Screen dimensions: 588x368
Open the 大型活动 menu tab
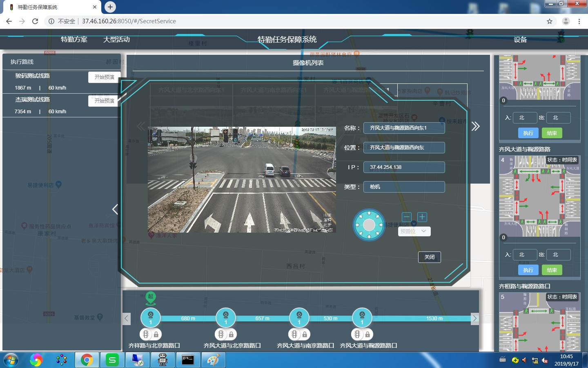click(116, 39)
